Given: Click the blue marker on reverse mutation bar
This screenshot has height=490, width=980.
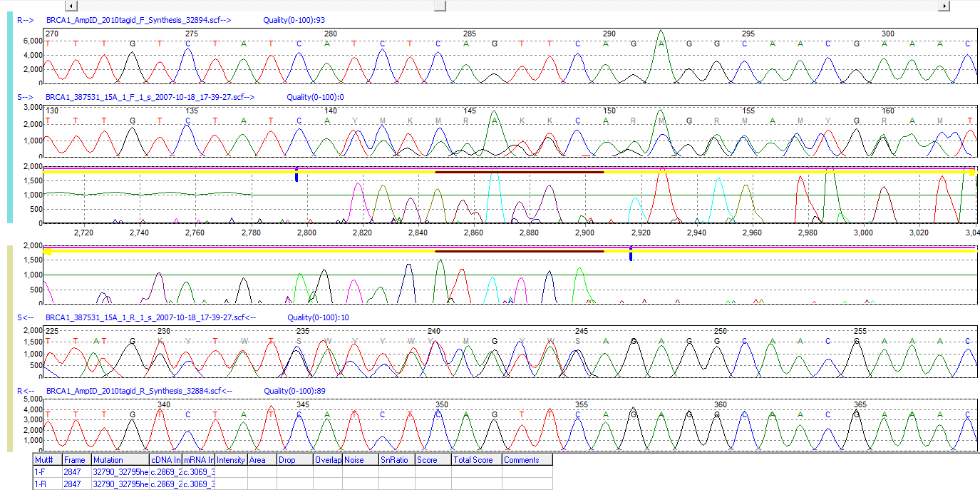Looking at the screenshot, I should tap(631, 254).
